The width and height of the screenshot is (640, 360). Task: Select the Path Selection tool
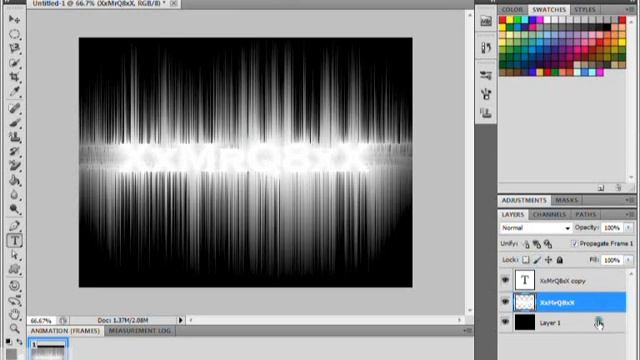click(14, 255)
